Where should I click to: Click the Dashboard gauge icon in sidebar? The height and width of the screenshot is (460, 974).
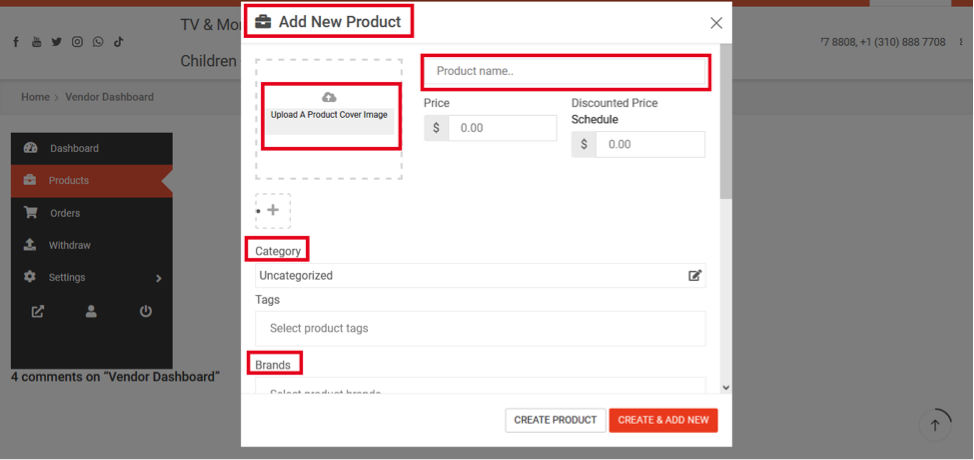click(x=30, y=148)
